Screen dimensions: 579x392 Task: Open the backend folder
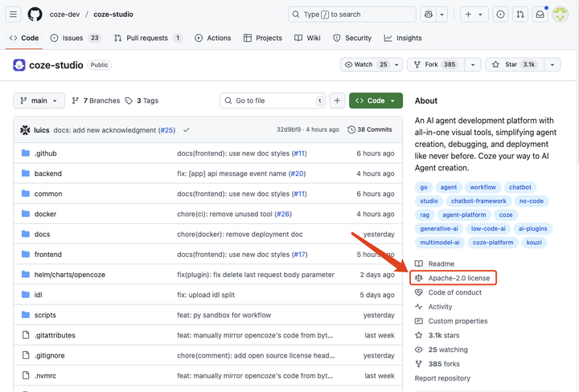point(48,174)
